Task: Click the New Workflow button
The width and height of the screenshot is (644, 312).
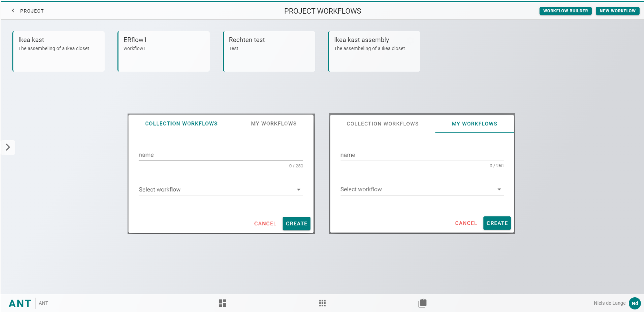Action: point(617,11)
